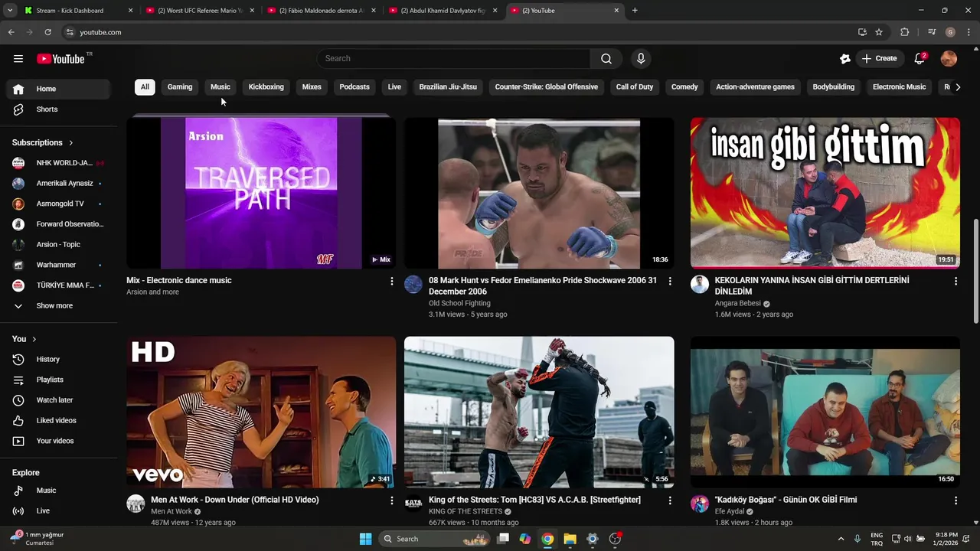Open more options for King of the Streets video
The height and width of the screenshot is (551, 980).
[670, 500]
